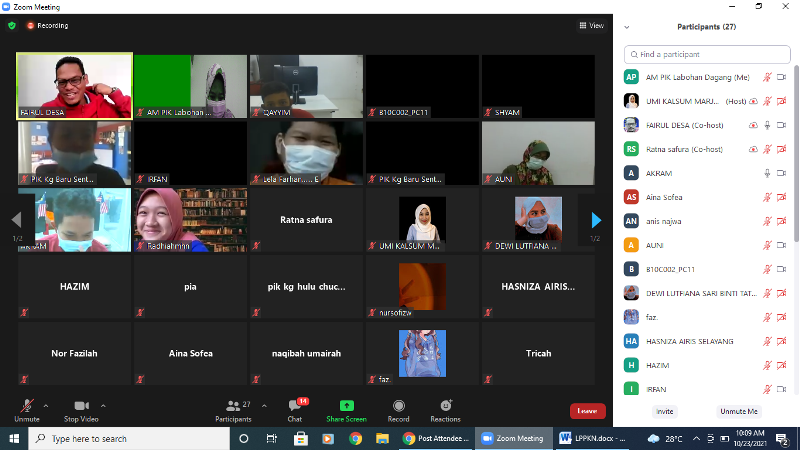Viewport: 800px width, 450px height.
Task: Click the taskbar search box
Action: [129, 439]
